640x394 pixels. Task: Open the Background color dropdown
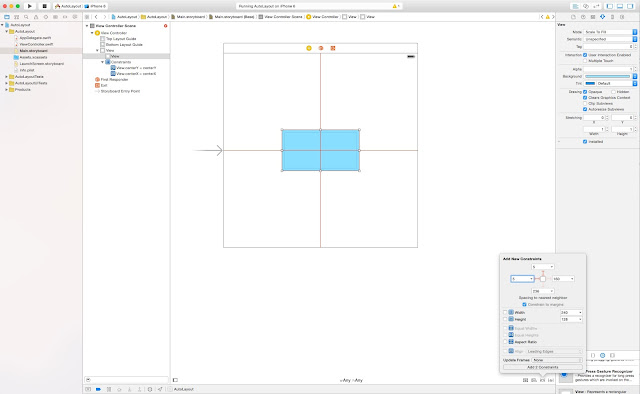(635, 76)
